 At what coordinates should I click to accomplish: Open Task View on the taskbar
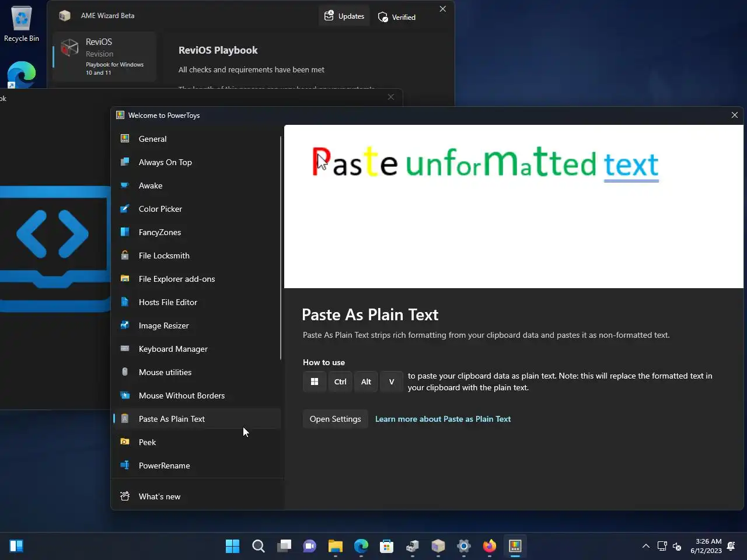point(284,546)
